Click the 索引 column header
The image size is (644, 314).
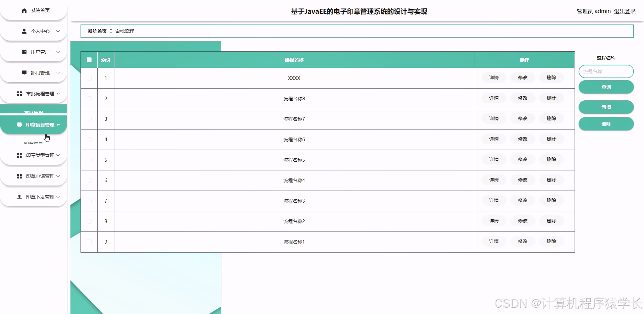106,60
